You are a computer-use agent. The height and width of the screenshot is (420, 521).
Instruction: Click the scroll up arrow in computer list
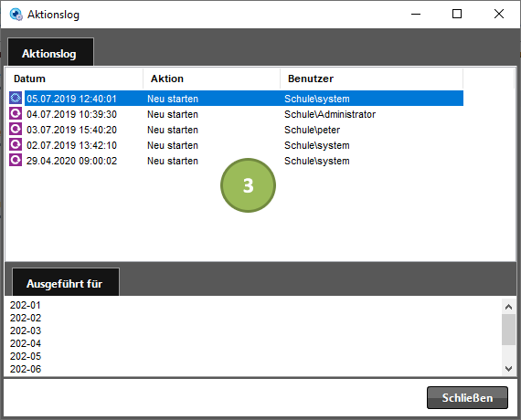pyautogui.click(x=508, y=307)
